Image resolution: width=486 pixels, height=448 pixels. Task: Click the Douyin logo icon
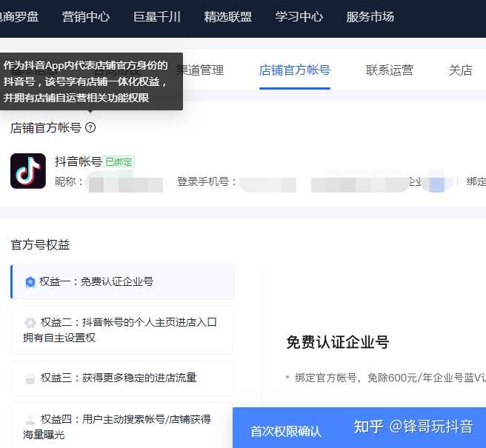28,171
